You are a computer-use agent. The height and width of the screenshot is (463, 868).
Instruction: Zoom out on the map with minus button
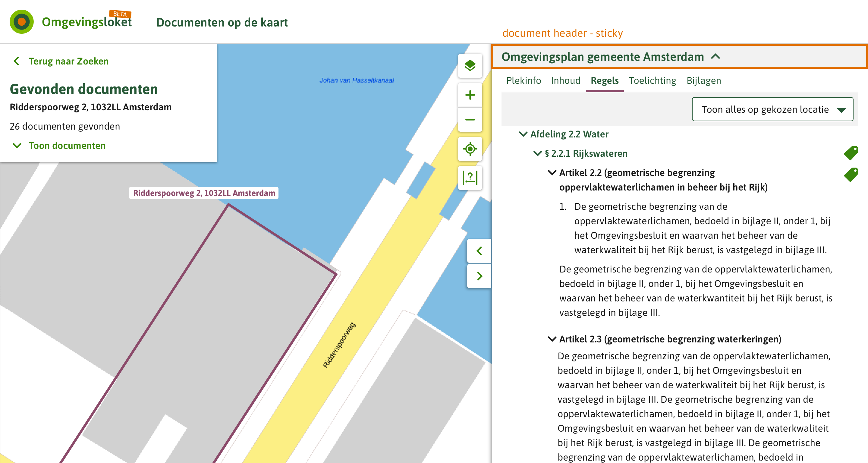(x=470, y=120)
